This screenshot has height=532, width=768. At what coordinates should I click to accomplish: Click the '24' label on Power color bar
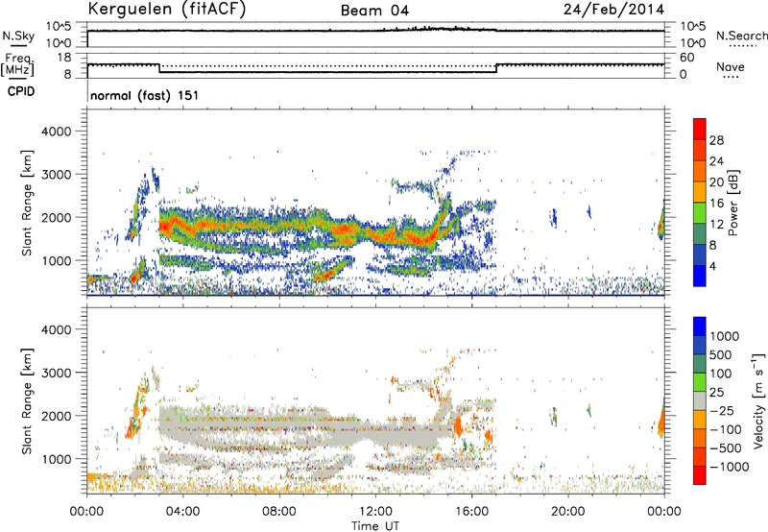click(716, 161)
